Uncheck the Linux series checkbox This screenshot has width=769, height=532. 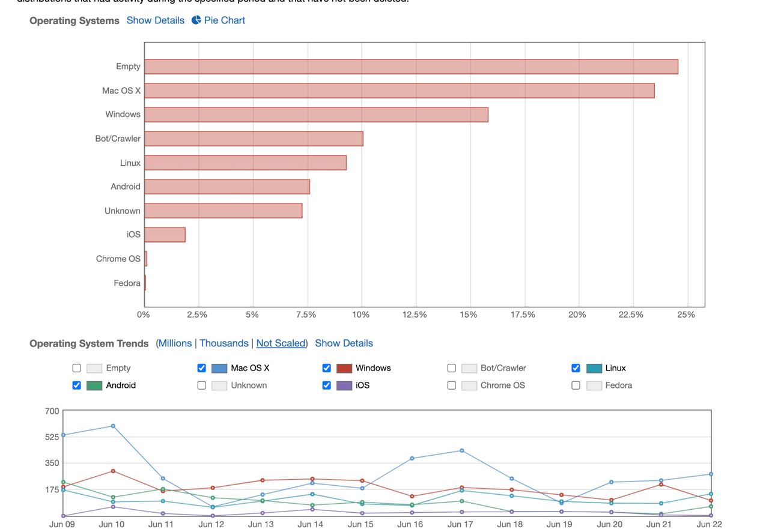576,368
